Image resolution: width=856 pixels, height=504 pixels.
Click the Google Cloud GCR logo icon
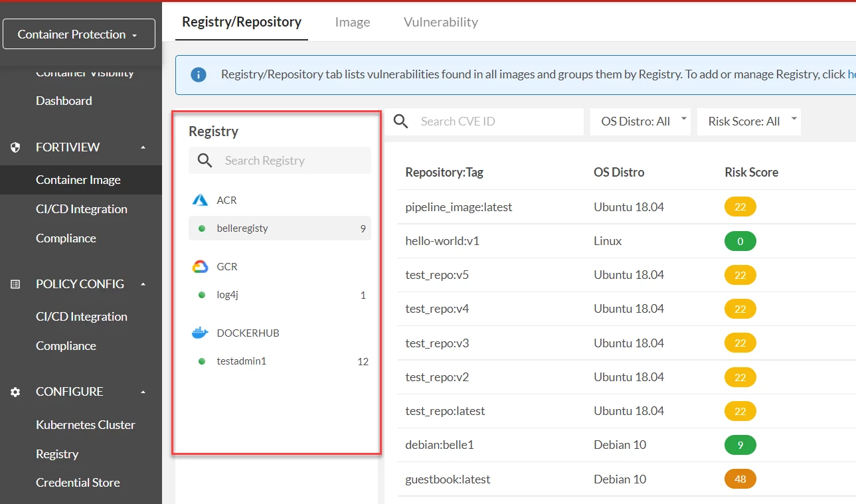click(x=200, y=267)
